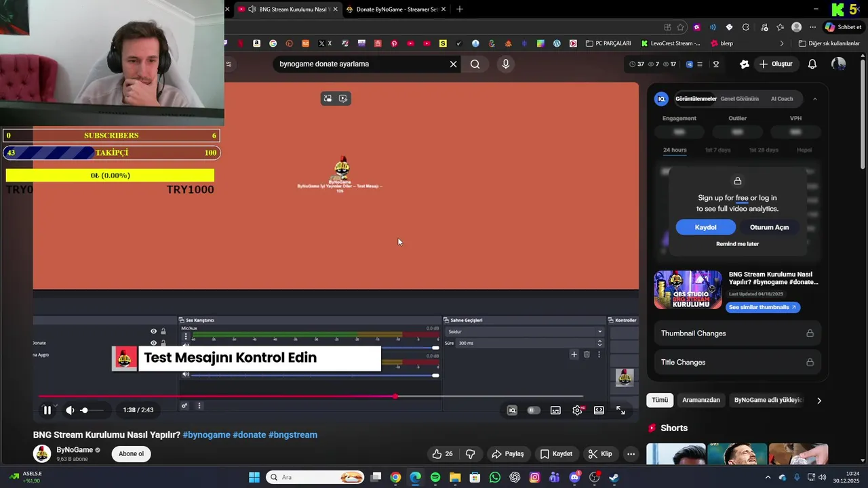Expand Thumbnail Changes section

pyautogui.click(x=737, y=333)
